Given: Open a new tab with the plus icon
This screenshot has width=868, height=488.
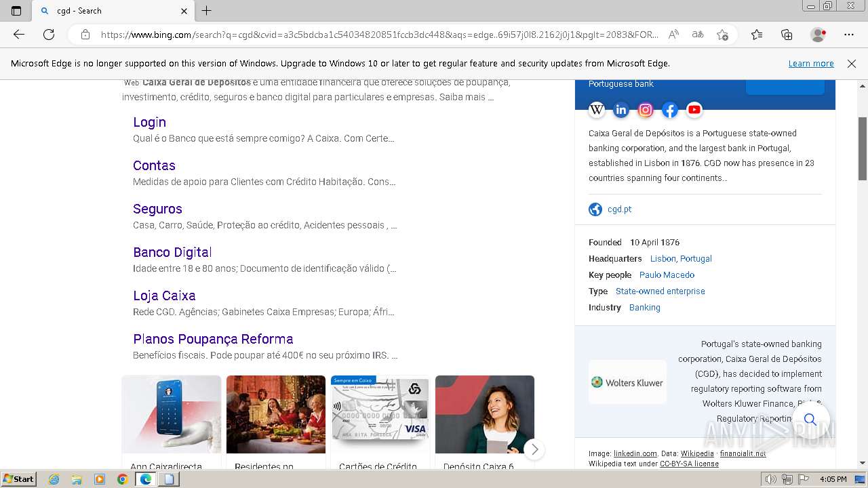Looking at the screenshot, I should tap(207, 11).
